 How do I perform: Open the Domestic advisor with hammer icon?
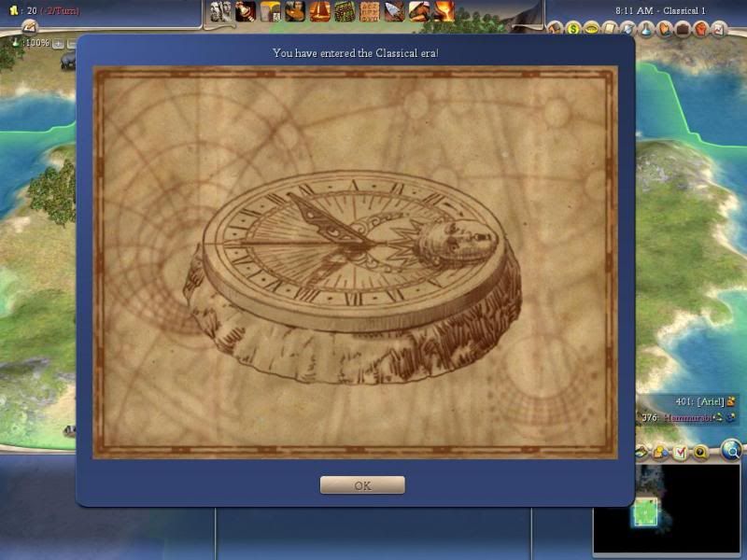tap(555, 30)
